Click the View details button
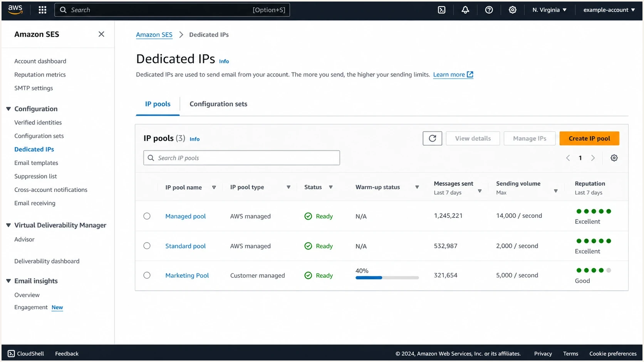 pyautogui.click(x=473, y=138)
